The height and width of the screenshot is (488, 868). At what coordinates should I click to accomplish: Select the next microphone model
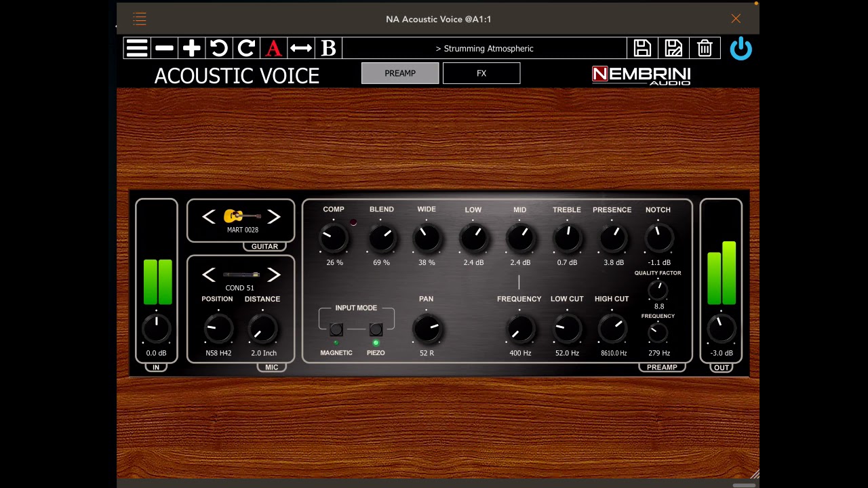(x=273, y=274)
